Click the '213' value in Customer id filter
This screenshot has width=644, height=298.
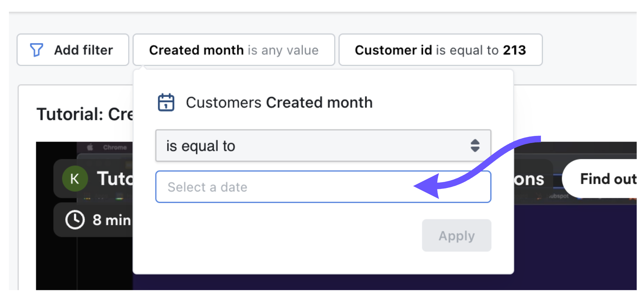[514, 50]
